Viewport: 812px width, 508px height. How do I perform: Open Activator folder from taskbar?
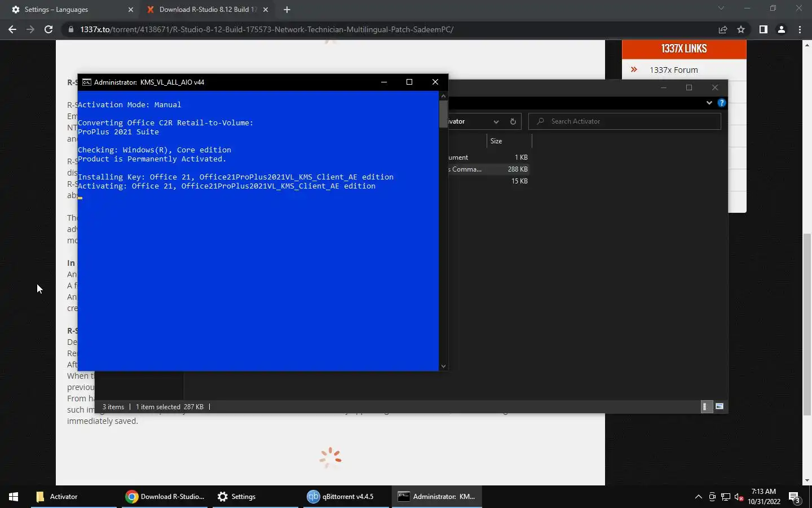pyautogui.click(x=74, y=497)
